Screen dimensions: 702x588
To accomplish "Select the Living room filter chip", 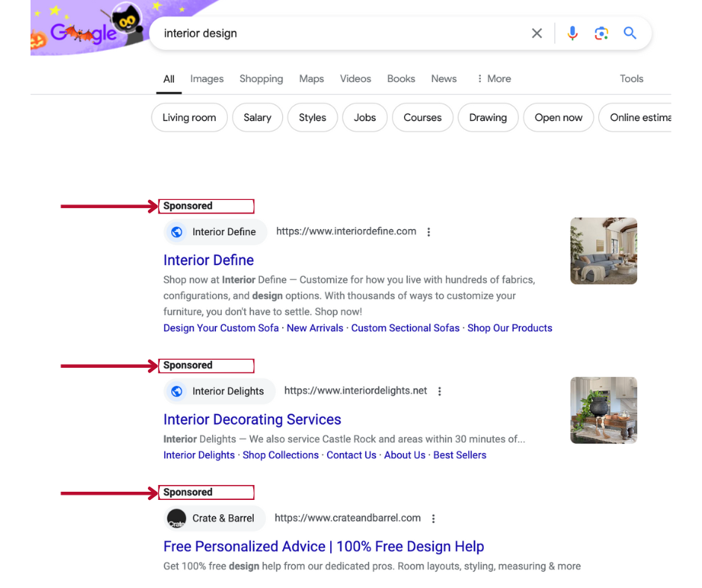I will tap(190, 118).
